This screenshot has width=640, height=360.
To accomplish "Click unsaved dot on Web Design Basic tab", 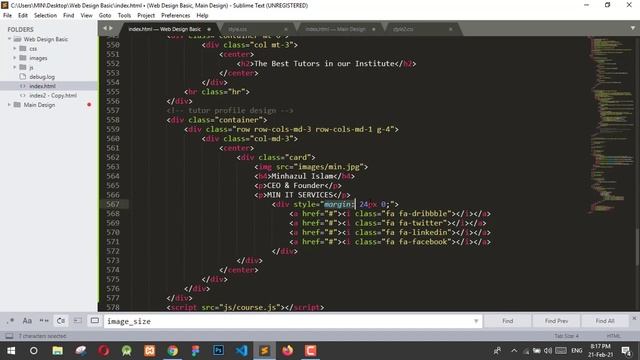I will pos(209,29).
